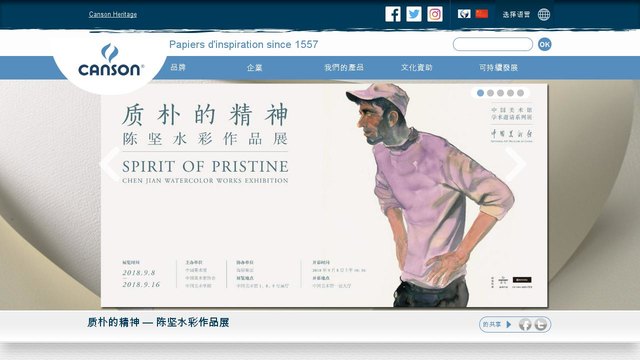The image size is (640, 360).
Task: Click the OK search button
Action: click(544, 44)
